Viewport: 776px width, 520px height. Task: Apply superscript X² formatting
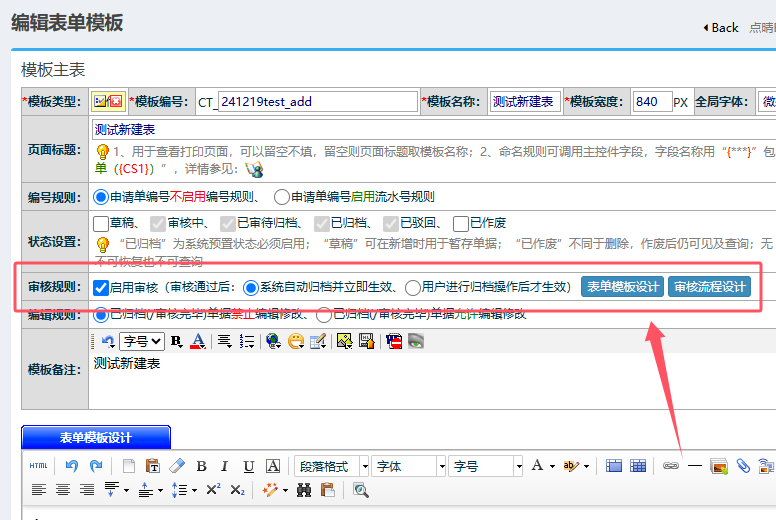[x=213, y=490]
